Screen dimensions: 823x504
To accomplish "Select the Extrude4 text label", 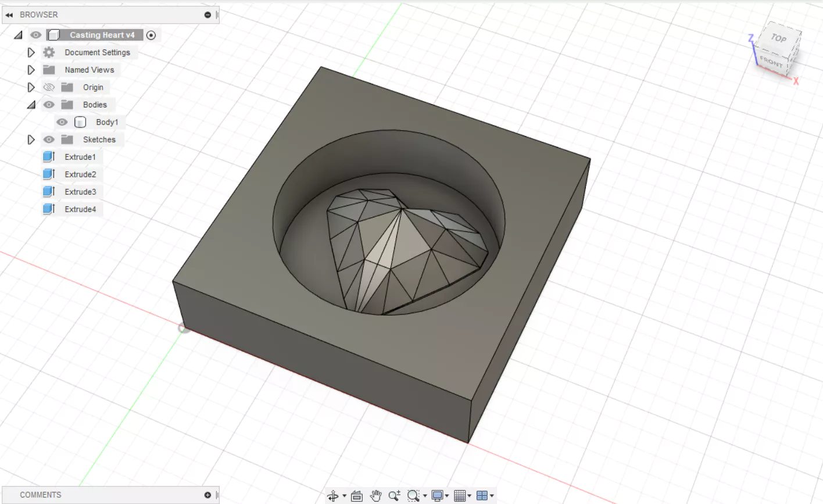I will tap(80, 209).
